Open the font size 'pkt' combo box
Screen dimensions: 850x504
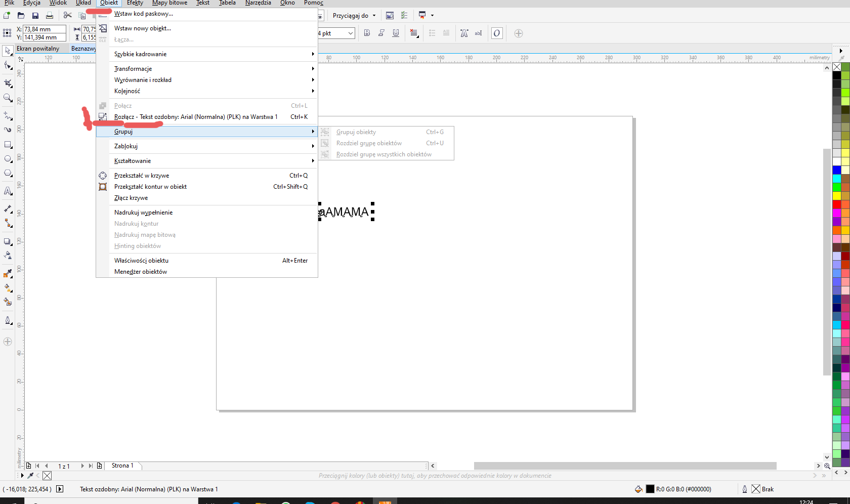[x=336, y=33]
